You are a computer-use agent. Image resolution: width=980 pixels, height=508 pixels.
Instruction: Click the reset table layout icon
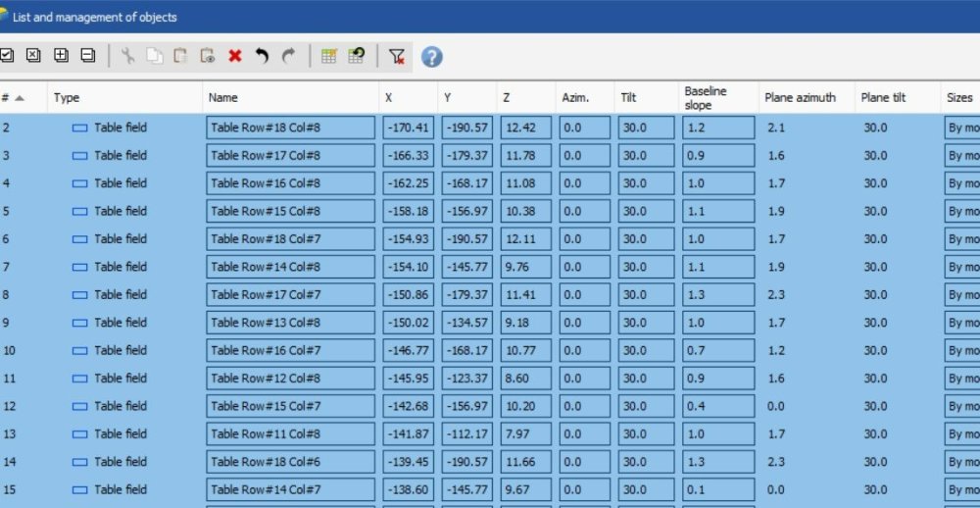click(357, 57)
